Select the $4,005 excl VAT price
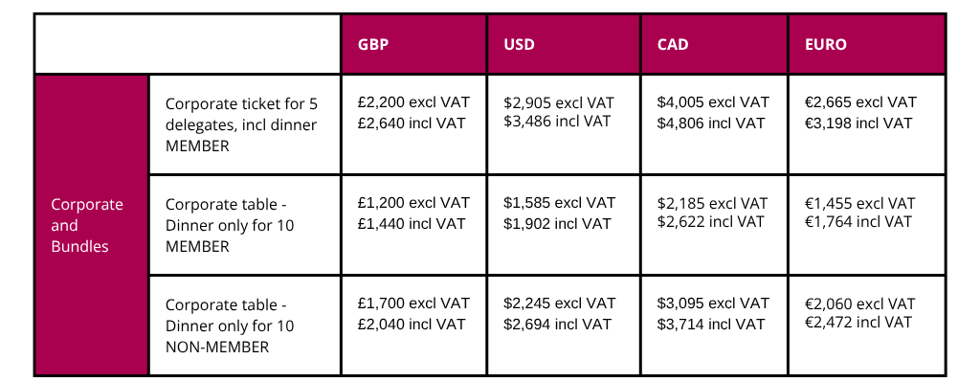Screen dimensions: 980x382 [x=713, y=101]
